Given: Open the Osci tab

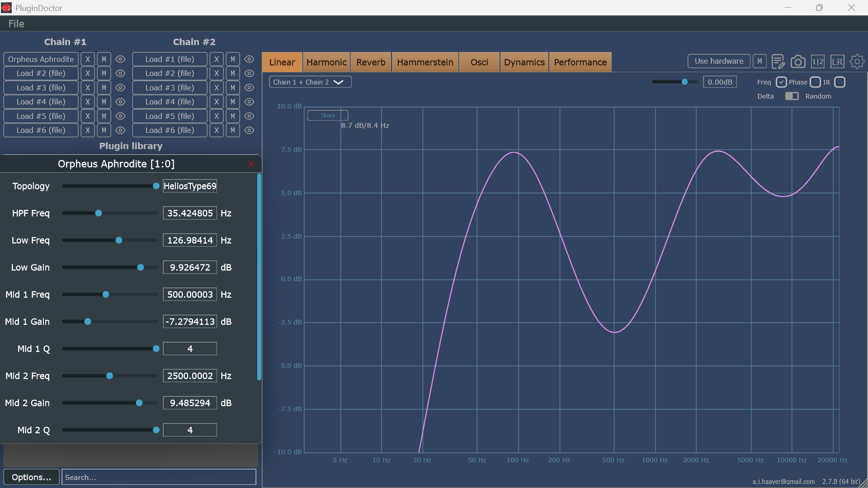Looking at the screenshot, I should (x=479, y=62).
